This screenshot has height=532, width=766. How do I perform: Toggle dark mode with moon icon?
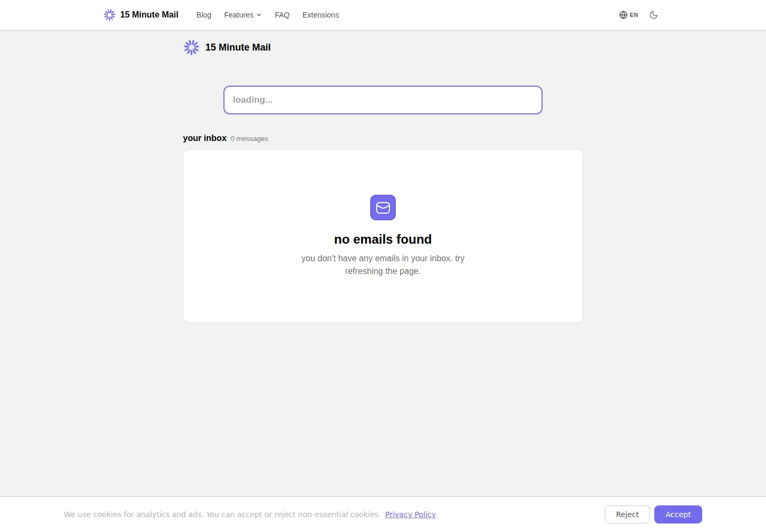tap(654, 15)
